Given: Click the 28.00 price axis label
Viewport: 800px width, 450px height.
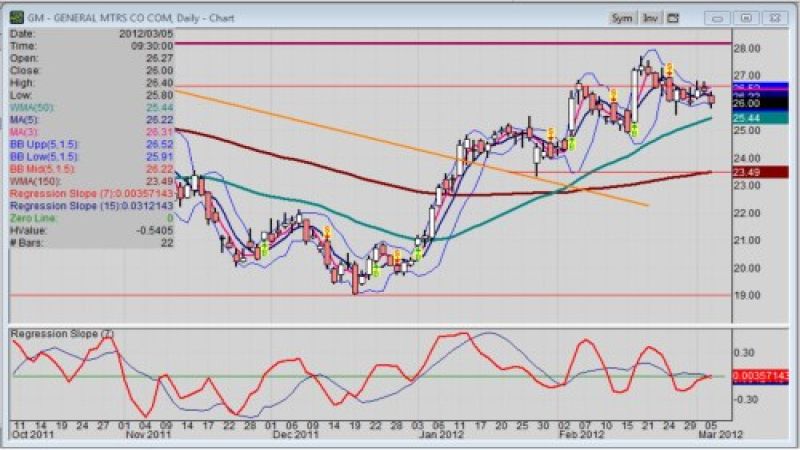Looking at the screenshot, I should click(747, 48).
